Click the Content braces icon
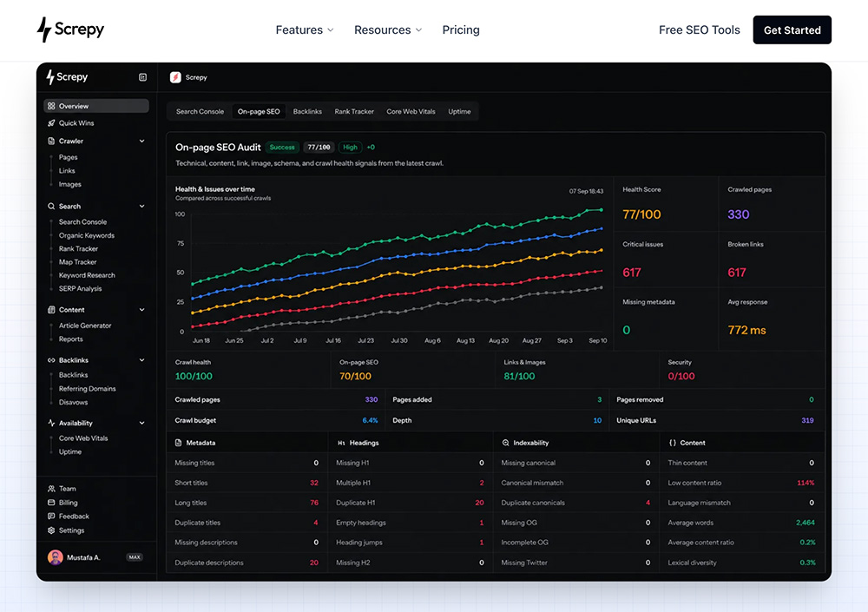The width and height of the screenshot is (868, 612). (x=672, y=443)
